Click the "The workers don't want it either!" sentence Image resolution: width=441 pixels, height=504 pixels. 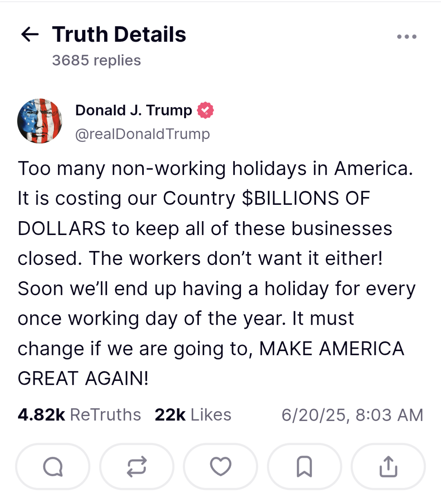tap(236, 258)
